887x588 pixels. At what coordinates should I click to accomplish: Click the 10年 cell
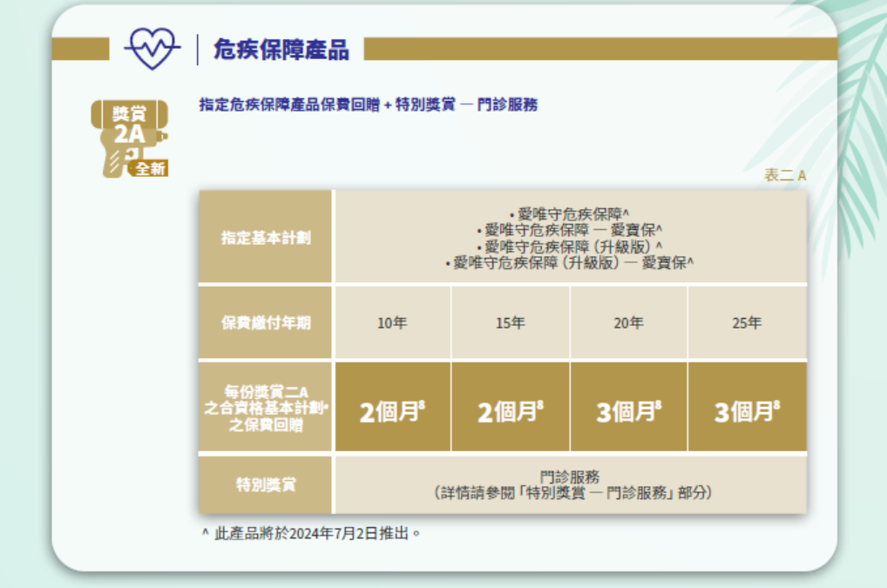coord(393,323)
